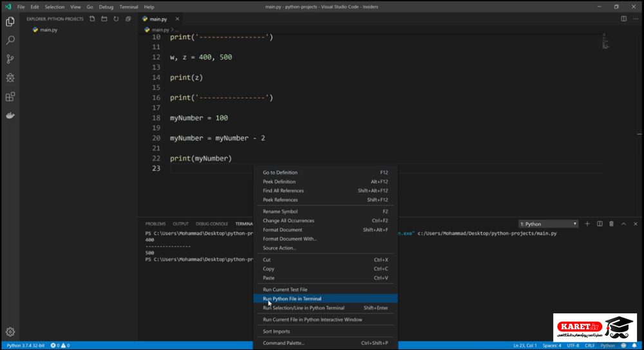Choose Source Action... from context menu
The image size is (644, 350).
pos(325,248)
